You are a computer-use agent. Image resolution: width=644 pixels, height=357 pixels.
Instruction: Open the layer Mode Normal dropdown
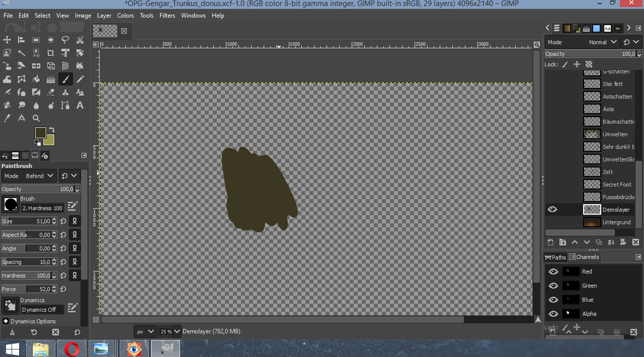[603, 42]
